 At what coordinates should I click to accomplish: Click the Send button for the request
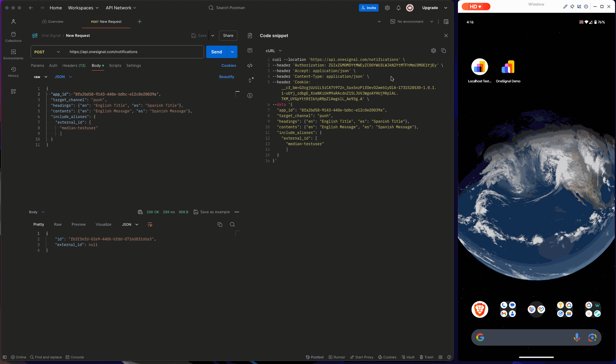click(x=216, y=52)
